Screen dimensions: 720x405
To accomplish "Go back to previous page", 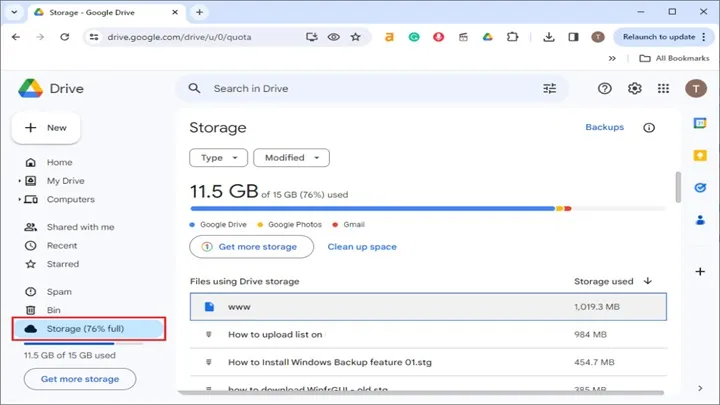I will point(16,37).
